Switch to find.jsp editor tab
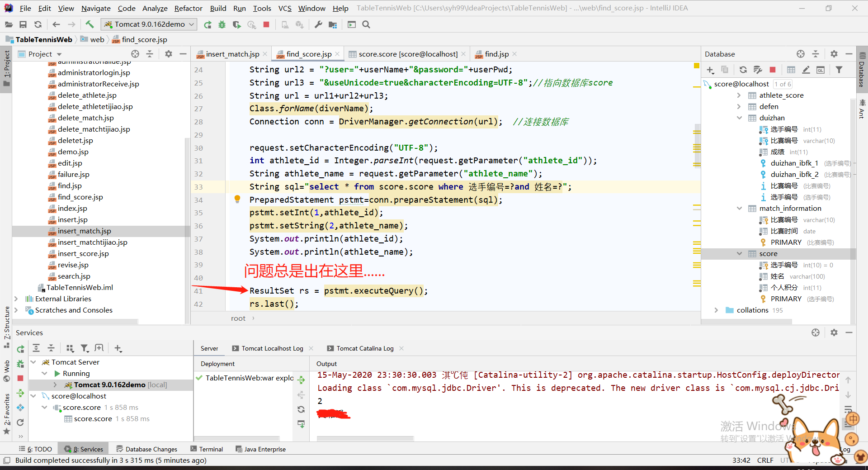The height and width of the screenshot is (470, 868). coord(496,54)
